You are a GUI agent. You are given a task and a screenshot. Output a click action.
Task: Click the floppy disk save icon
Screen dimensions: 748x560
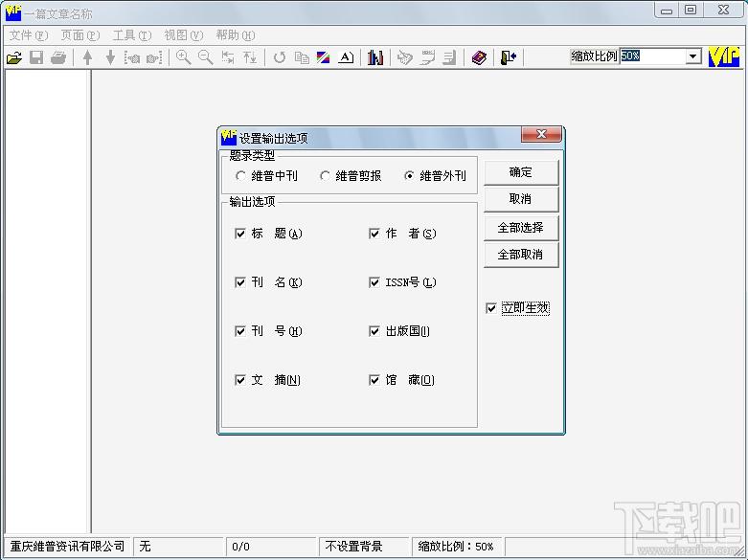[x=36, y=57]
